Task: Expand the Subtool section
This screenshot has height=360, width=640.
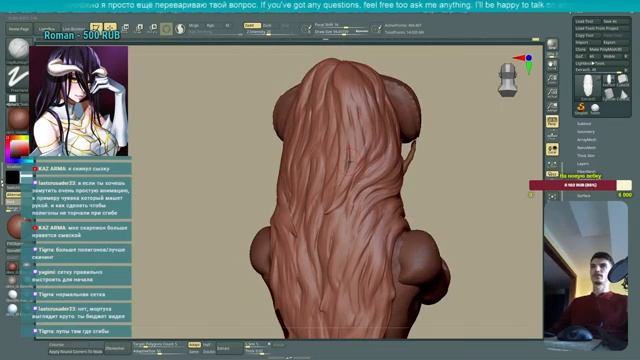Action: 584,123
